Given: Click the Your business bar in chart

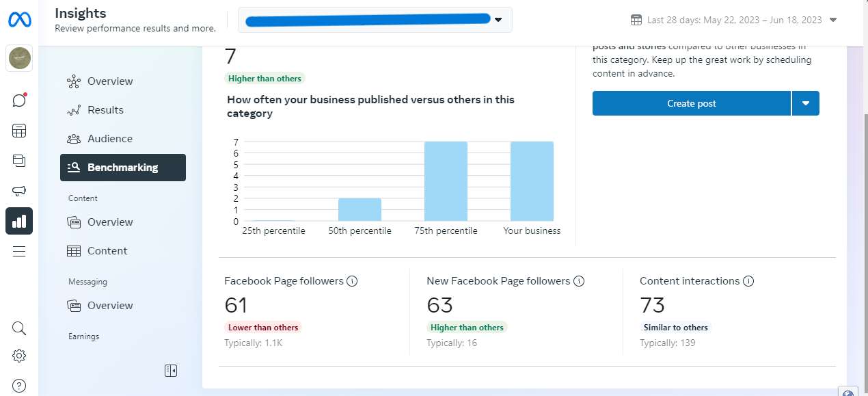Looking at the screenshot, I should [532, 181].
